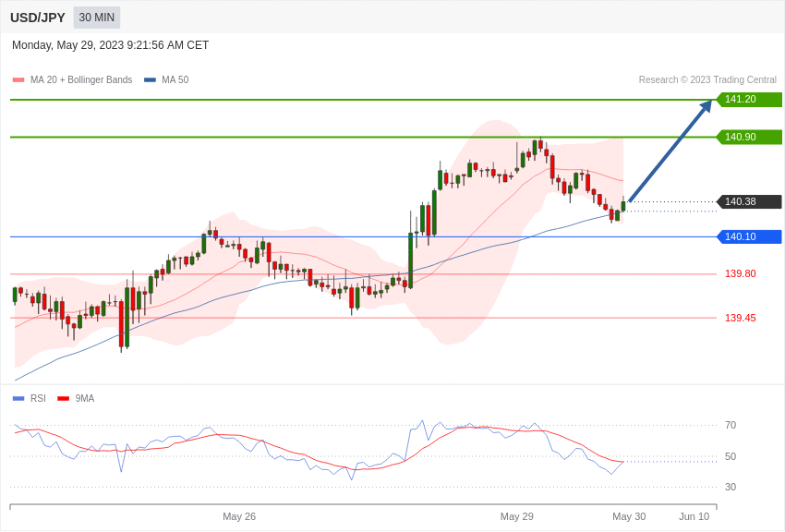Click the May 26 date axis label

(239, 516)
